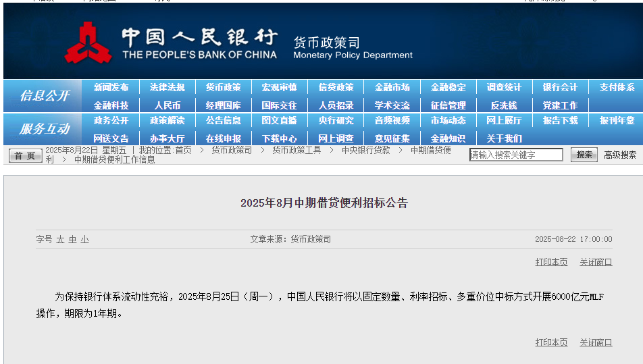
Task: Open the 党建工作 menu item
Action: (560, 105)
